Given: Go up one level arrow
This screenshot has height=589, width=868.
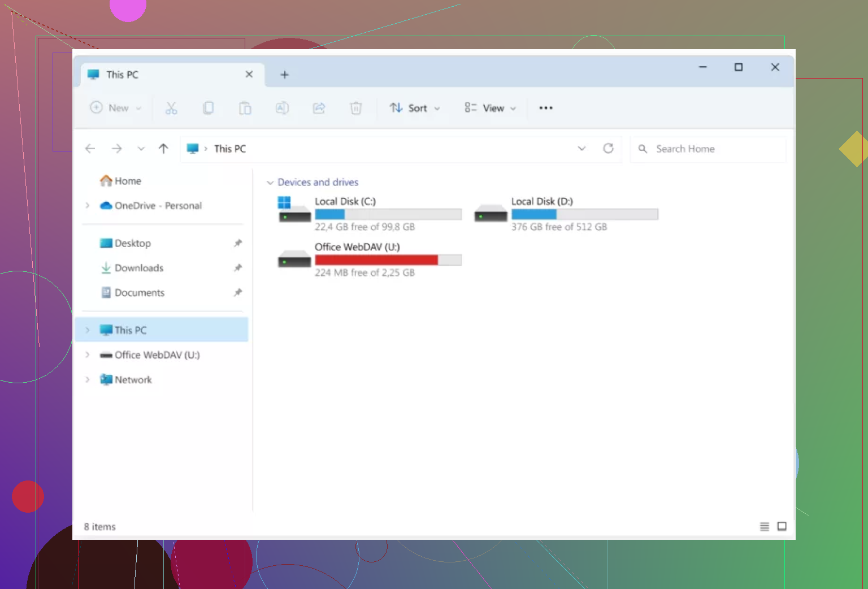Looking at the screenshot, I should 163,149.
